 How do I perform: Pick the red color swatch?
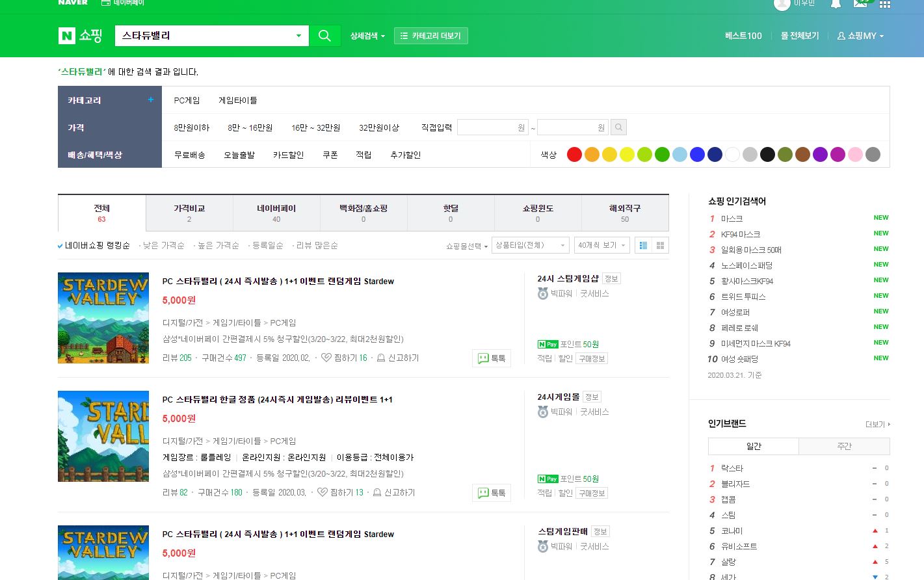tap(574, 154)
